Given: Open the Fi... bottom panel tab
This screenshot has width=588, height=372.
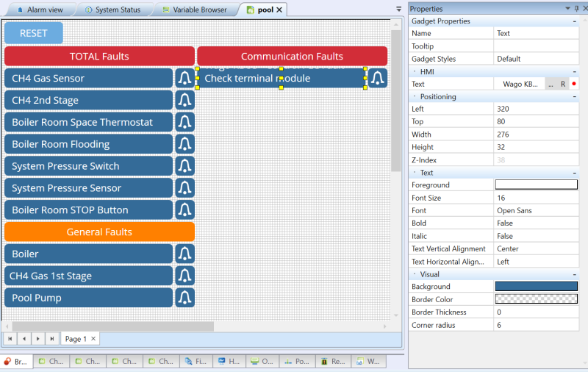Looking at the screenshot, I should click(196, 361).
